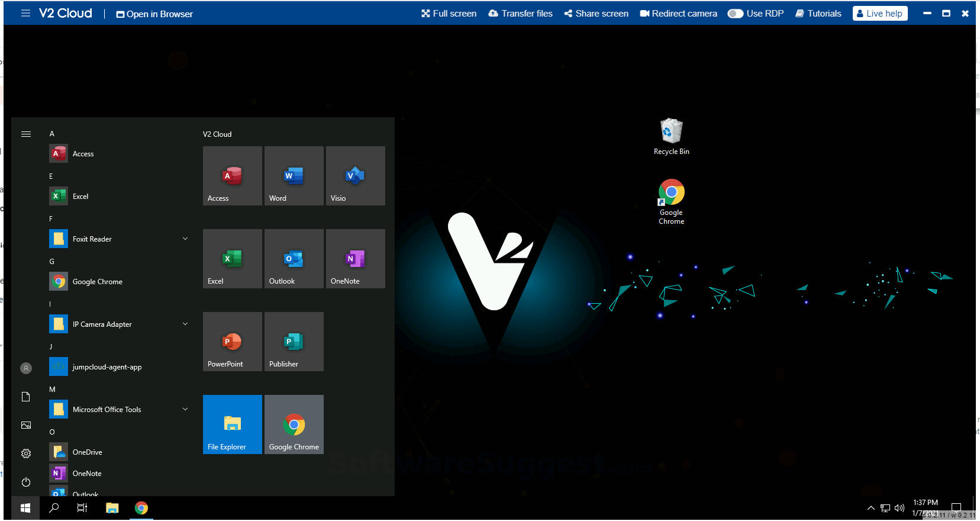Toggle the Use RDP switch
The image size is (980, 521).
coord(736,14)
